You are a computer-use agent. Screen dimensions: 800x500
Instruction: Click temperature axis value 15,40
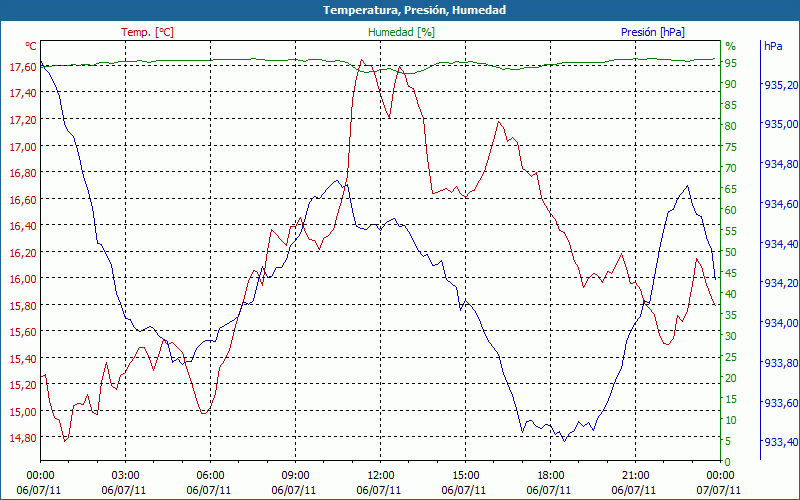[x=22, y=359]
